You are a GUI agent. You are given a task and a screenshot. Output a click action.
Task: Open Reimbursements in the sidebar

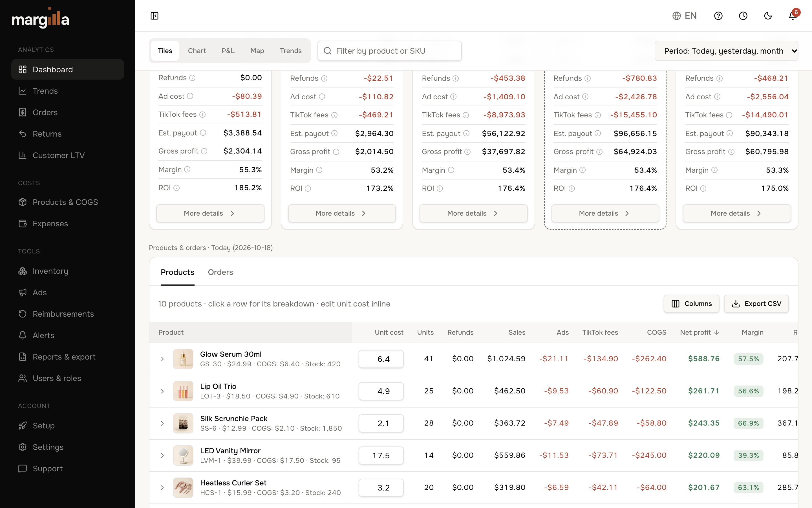[67, 314]
